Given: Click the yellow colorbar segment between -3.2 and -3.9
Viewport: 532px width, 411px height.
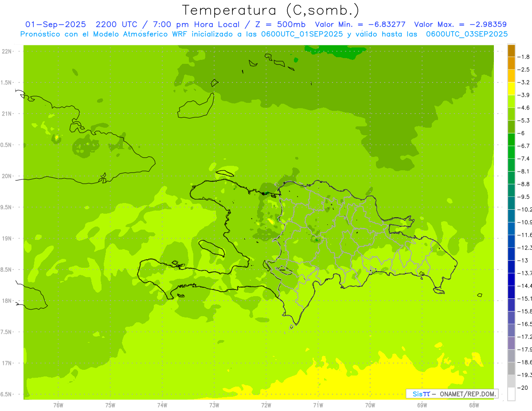Looking at the screenshot, I should click(x=511, y=89).
